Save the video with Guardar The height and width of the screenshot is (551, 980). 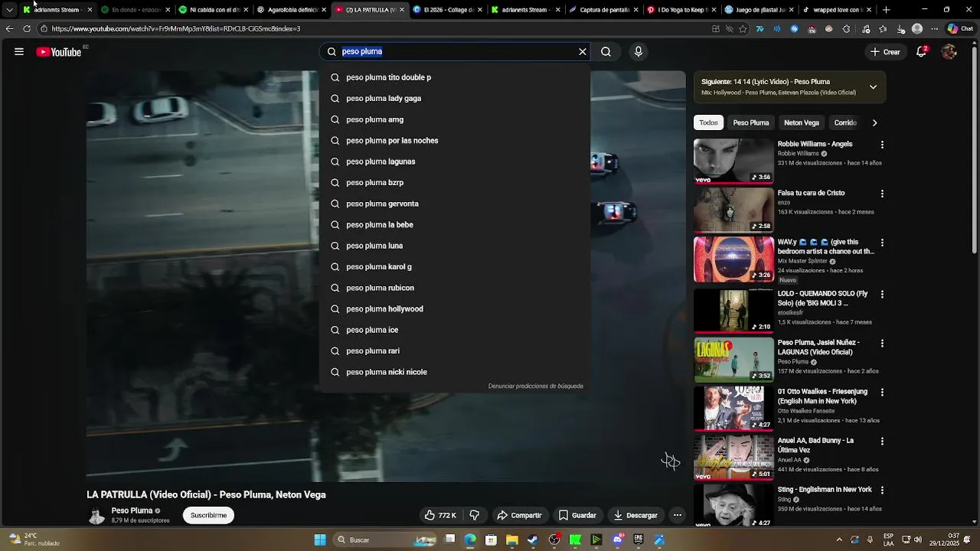point(577,515)
